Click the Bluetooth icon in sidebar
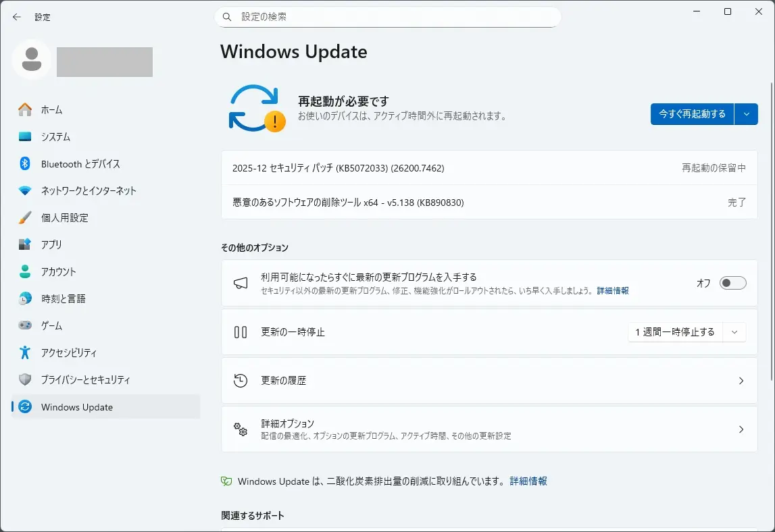This screenshot has width=775, height=532. click(25, 164)
